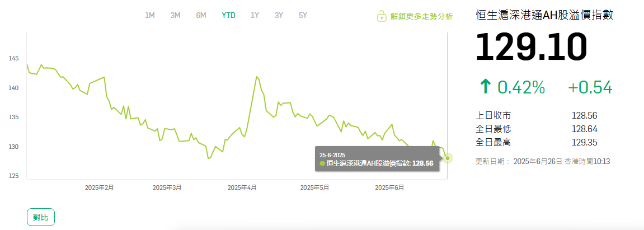This screenshot has height=230, width=644.
Task: Open the 解鎖更多走勢分析 link
Action: click(421, 16)
